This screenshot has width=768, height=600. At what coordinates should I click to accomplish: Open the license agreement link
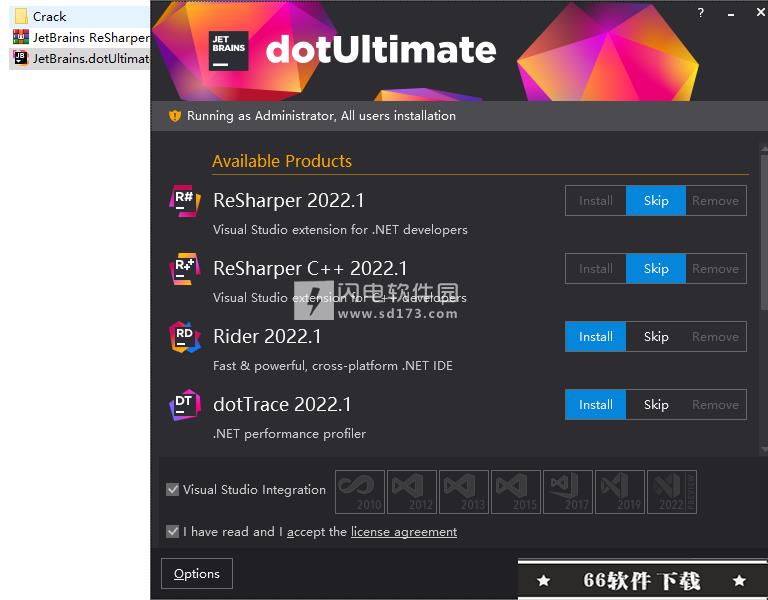click(404, 532)
